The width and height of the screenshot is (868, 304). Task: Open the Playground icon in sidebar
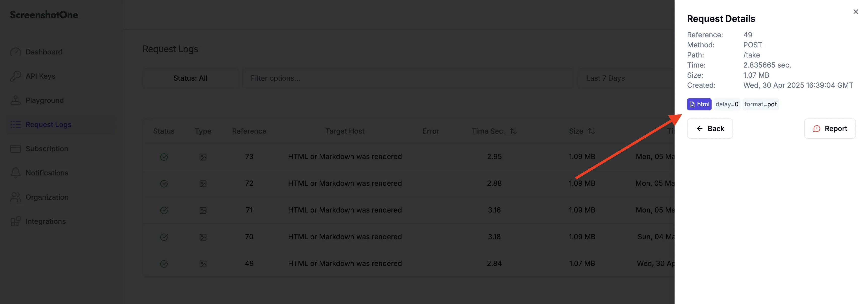16,100
